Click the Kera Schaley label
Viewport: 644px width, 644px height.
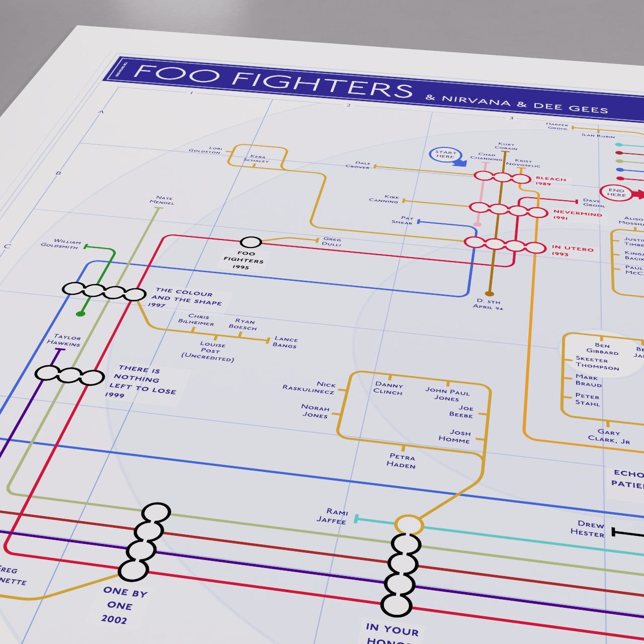pyautogui.click(x=257, y=158)
